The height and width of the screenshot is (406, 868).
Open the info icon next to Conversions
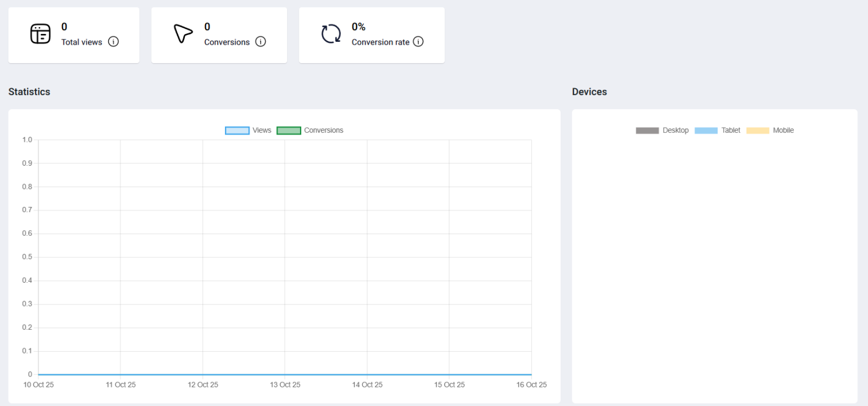pyautogui.click(x=261, y=42)
